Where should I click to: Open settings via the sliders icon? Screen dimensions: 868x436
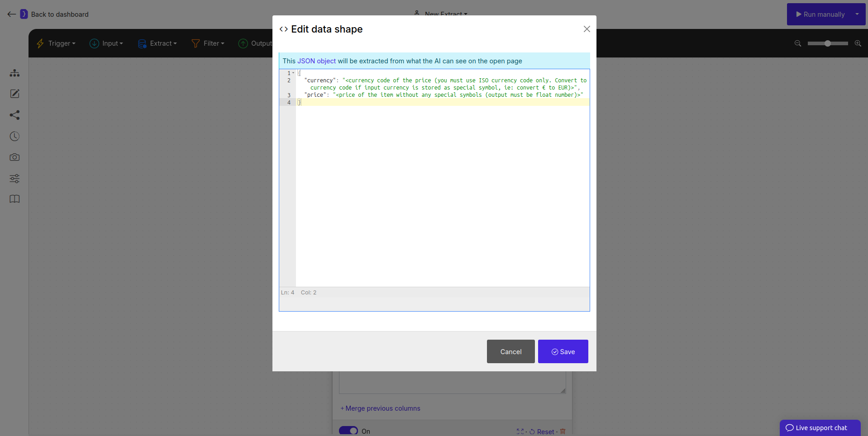coord(15,178)
